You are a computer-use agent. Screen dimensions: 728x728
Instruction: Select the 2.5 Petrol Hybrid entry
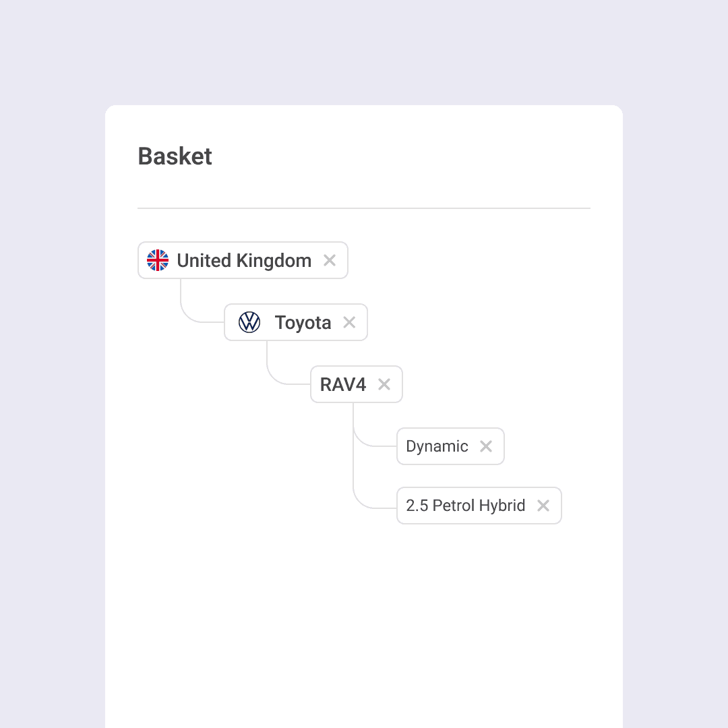pyautogui.click(x=465, y=506)
